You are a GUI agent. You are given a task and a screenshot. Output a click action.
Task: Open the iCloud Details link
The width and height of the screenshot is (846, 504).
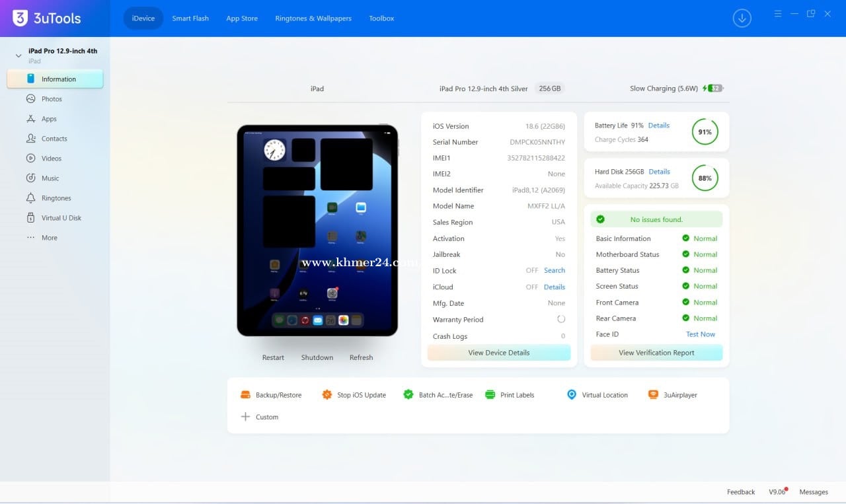(x=555, y=287)
